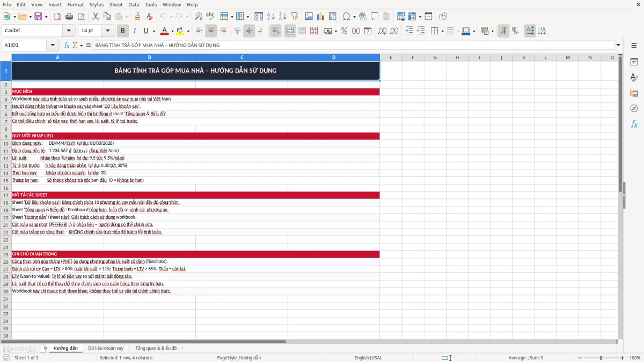Toggle italic formatting
This screenshot has height=362, width=644.
point(135,31)
